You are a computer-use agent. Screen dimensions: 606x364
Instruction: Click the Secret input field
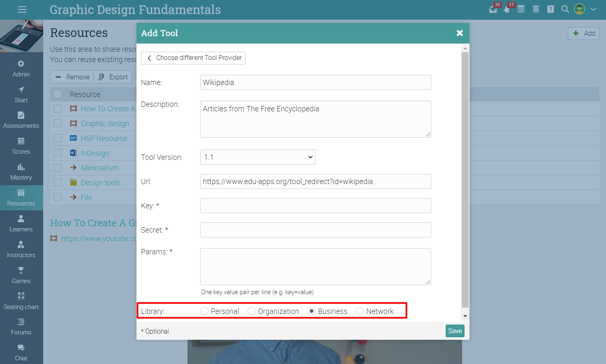(x=315, y=230)
